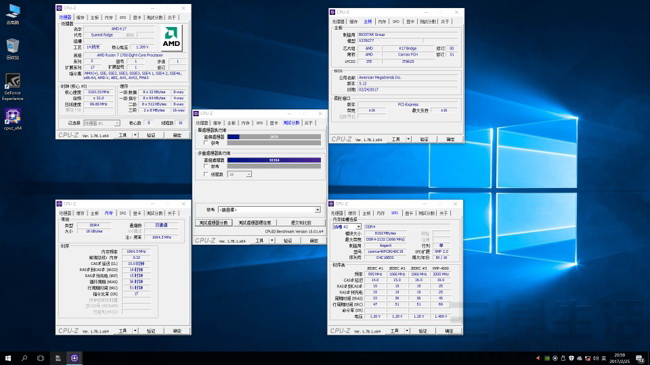The height and width of the screenshot is (365, 650).
Task: Open the cpuz_x64 desktop shortcut
Action: pos(13,119)
